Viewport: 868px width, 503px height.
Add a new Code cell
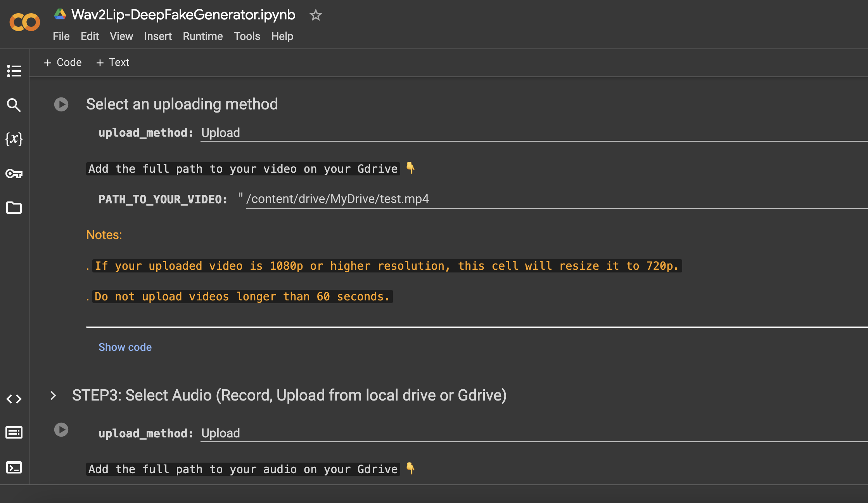click(63, 62)
